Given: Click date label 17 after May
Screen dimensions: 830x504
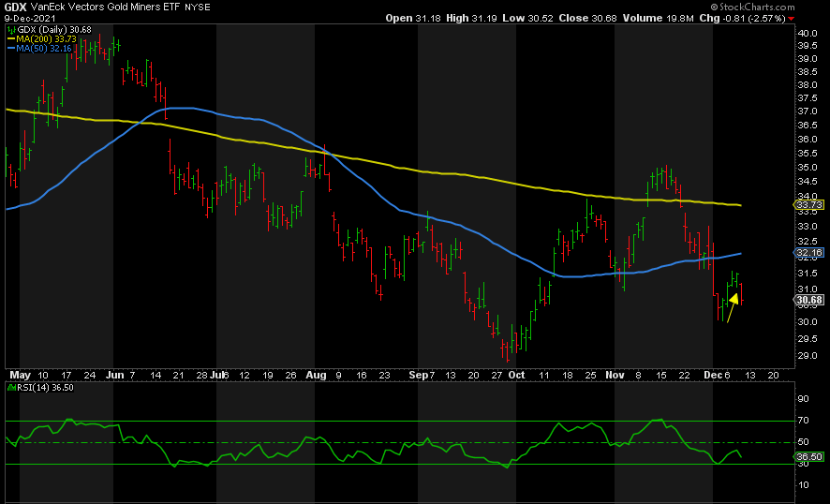Looking at the screenshot, I should (x=67, y=375).
